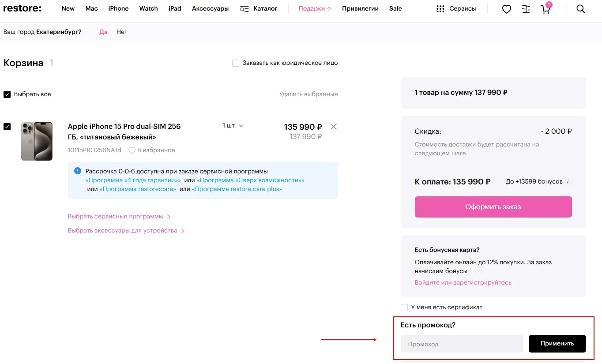
Task: Open the favorites heart icon in the header
Action: [506, 8]
